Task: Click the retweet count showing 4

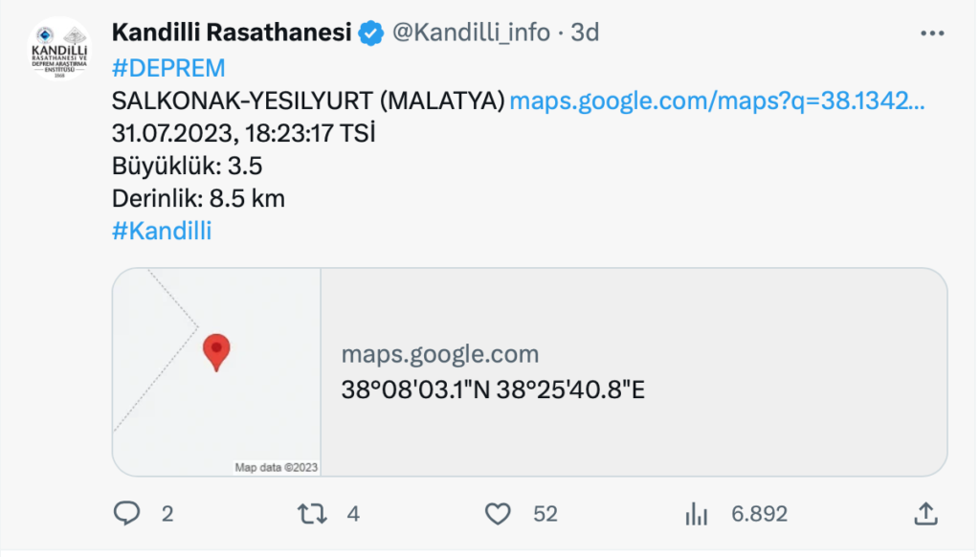Action: (x=352, y=514)
